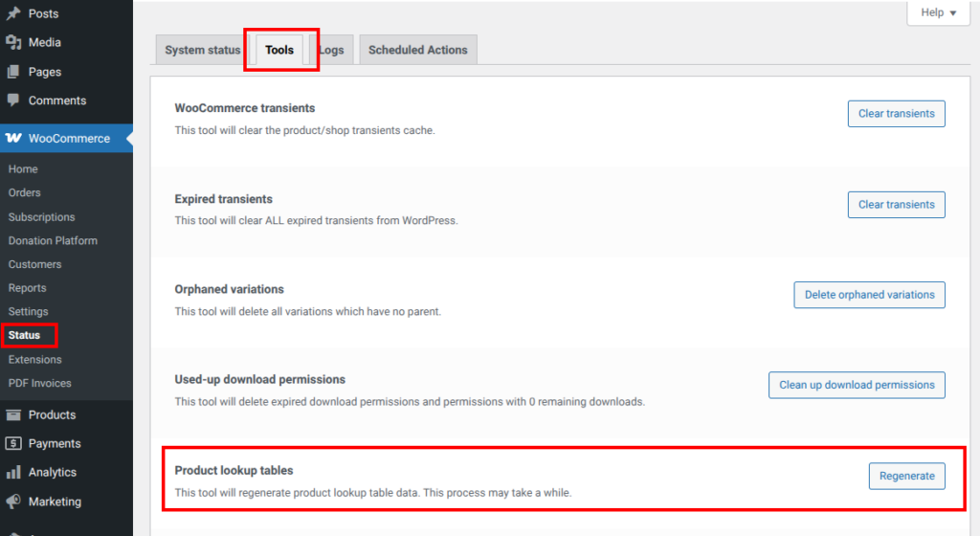Expand the Help dropdown
Image resolution: width=980 pixels, height=536 pixels.
pyautogui.click(x=938, y=12)
